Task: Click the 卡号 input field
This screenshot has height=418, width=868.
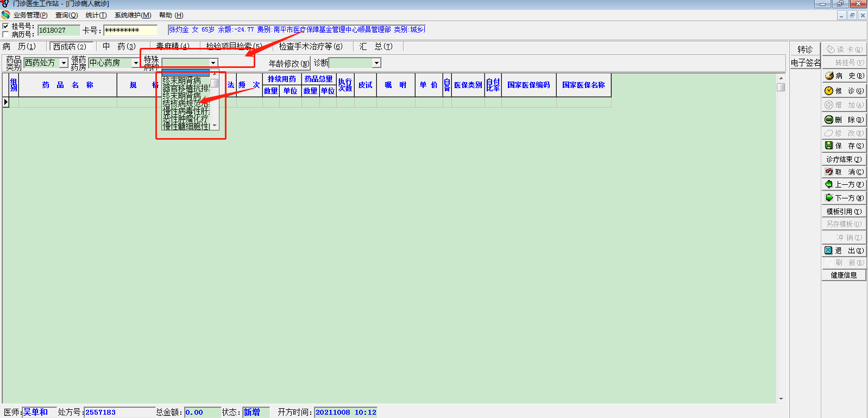Action: [130, 30]
